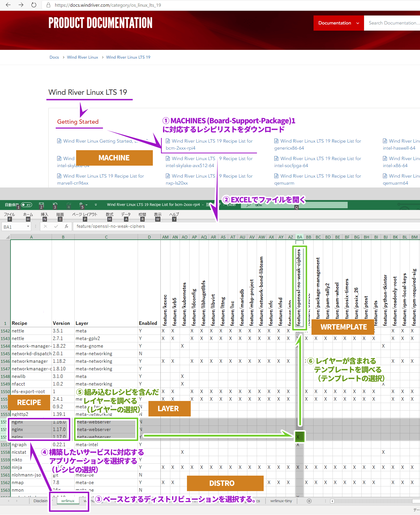420x515 pixels.
Task: Open the 表示 ribbon tab
Action: pyautogui.click(x=158, y=214)
